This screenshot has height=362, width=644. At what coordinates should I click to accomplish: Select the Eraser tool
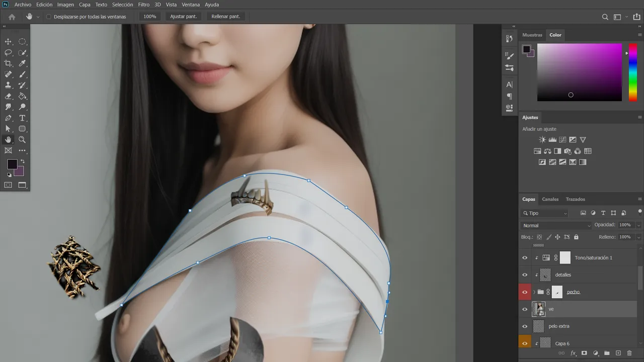(8, 96)
